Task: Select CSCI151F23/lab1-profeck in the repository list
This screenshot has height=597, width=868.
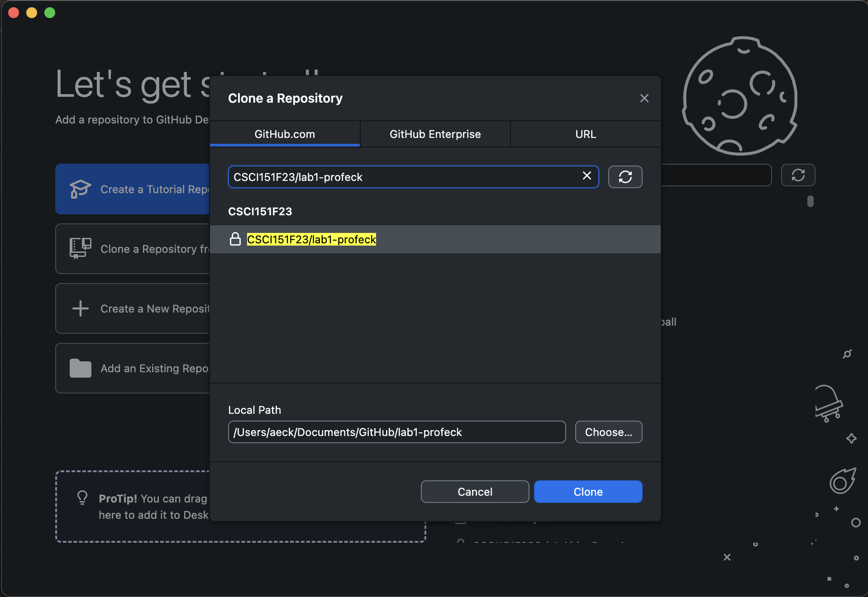Action: (311, 239)
